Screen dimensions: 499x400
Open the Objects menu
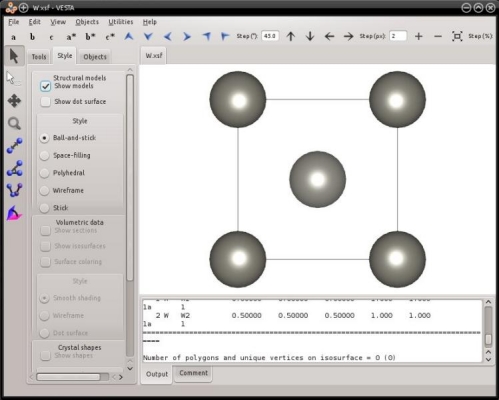coord(87,22)
